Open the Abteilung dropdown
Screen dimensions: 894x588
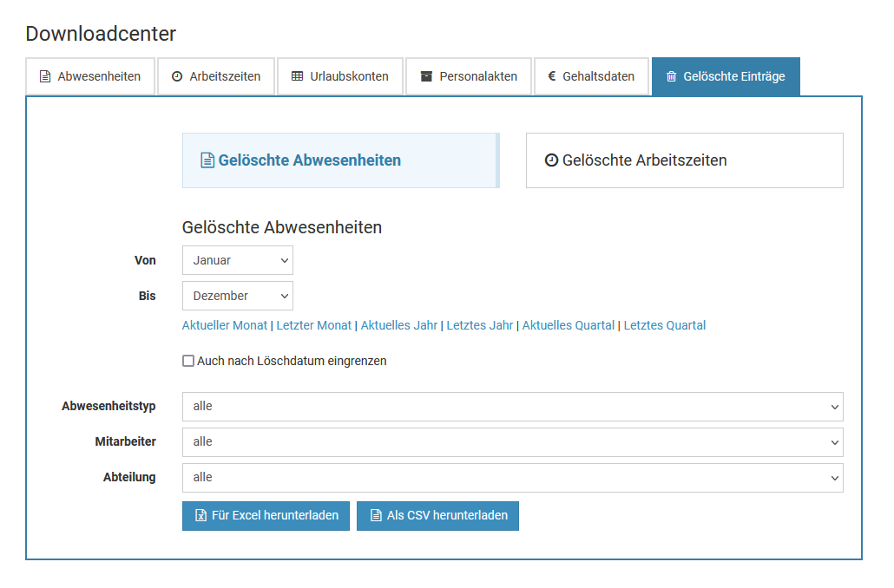pyautogui.click(x=512, y=478)
